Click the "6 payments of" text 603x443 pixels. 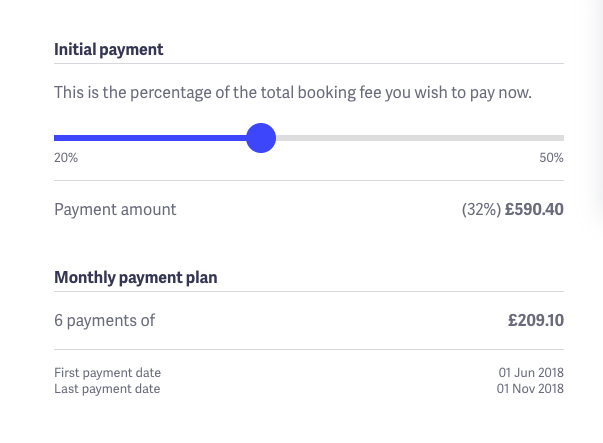pyautogui.click(x=104, y=321)
